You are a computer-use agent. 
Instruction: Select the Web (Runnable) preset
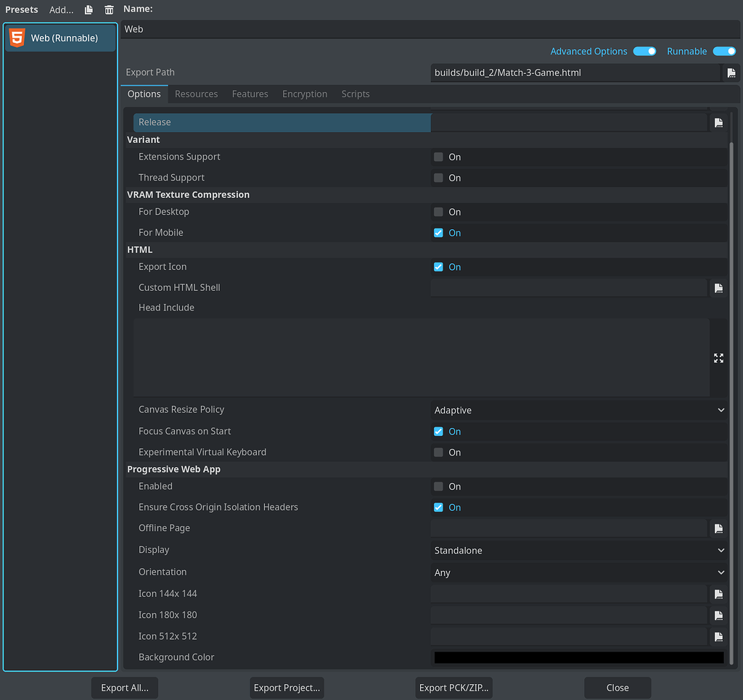click(60, 37)
